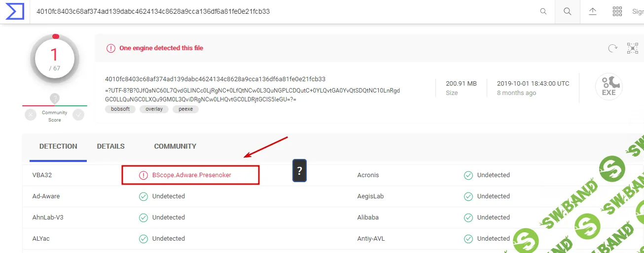644x253 pixels.
Task: Click the overlay tag
Action: [x=154, y=109]
